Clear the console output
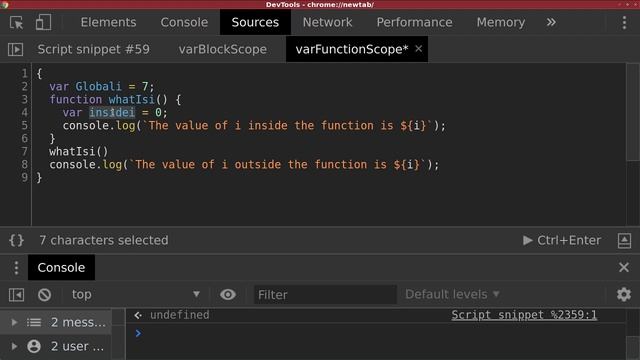This screenshot has height=360, width=640. [x=44, y=294]
